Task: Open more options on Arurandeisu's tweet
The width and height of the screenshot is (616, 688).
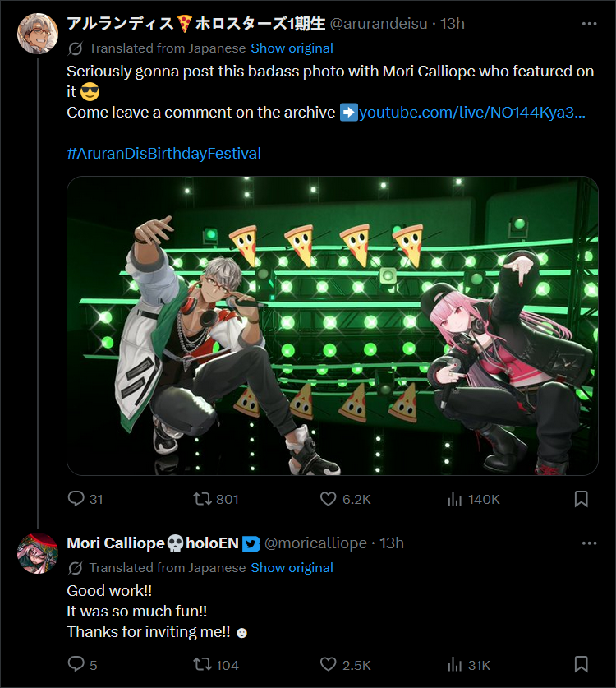Action: point(589,23)
